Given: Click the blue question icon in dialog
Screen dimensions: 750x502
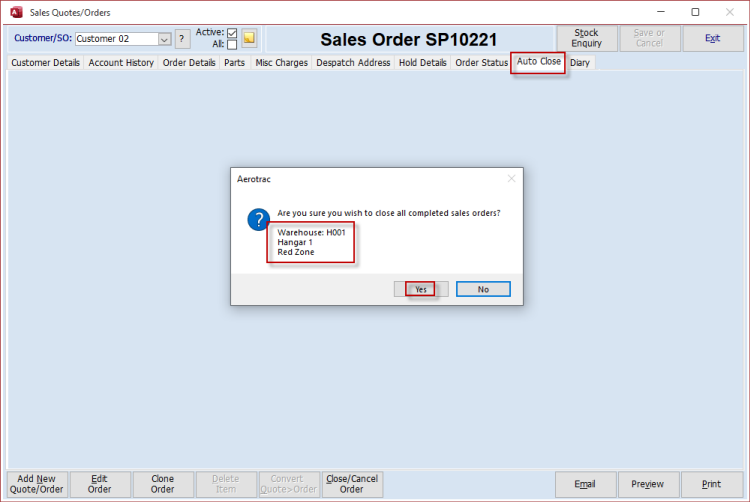Looking at the screenshot, I should pos(258,221).
